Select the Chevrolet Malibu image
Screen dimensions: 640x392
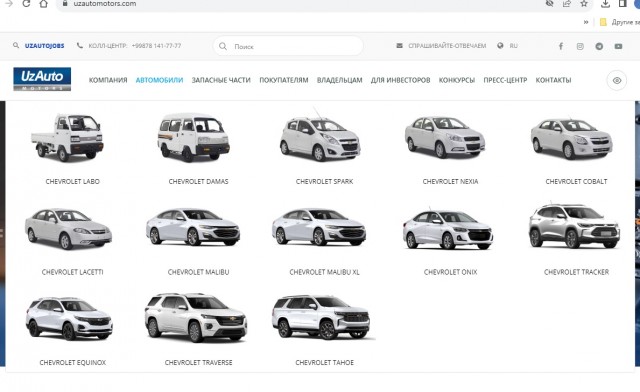tap(193, 227)
